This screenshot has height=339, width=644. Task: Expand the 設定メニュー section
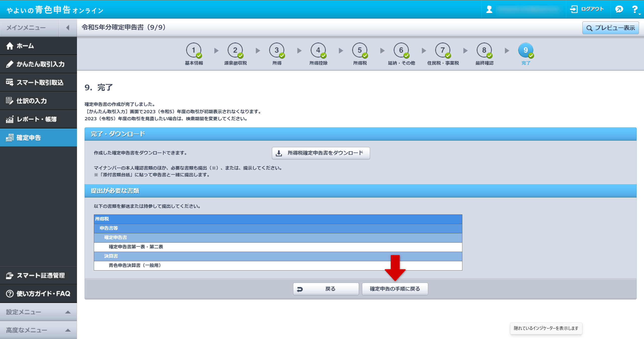[x=38, y=312]
